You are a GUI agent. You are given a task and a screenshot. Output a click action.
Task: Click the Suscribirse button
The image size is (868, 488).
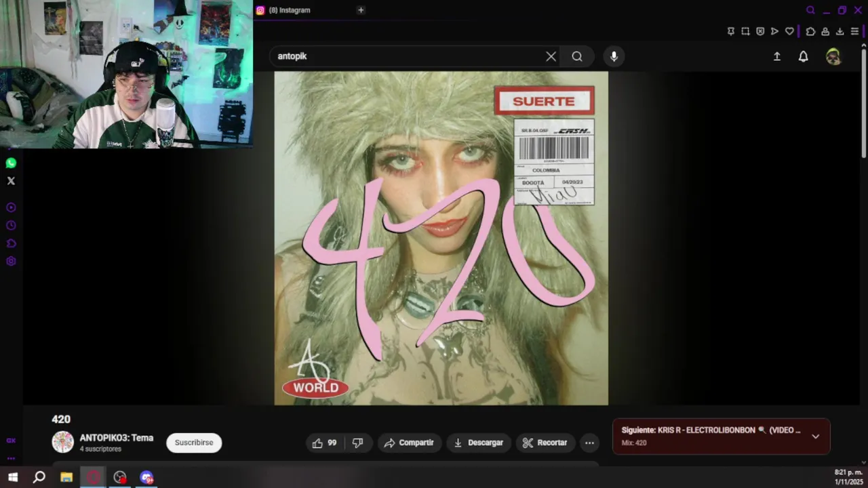pos(194,443)
